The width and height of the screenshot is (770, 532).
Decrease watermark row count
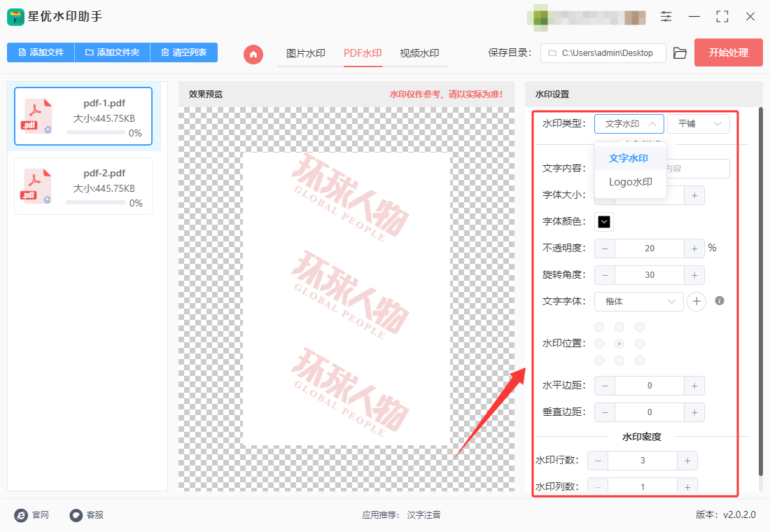pos(598,461)
